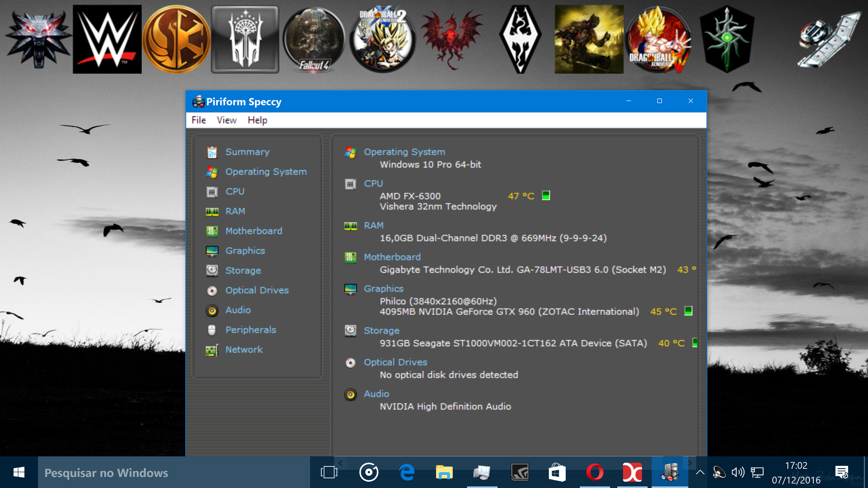Click the Optical Drives heading in summary
The image size is (868, 488).
pos(395,362)
